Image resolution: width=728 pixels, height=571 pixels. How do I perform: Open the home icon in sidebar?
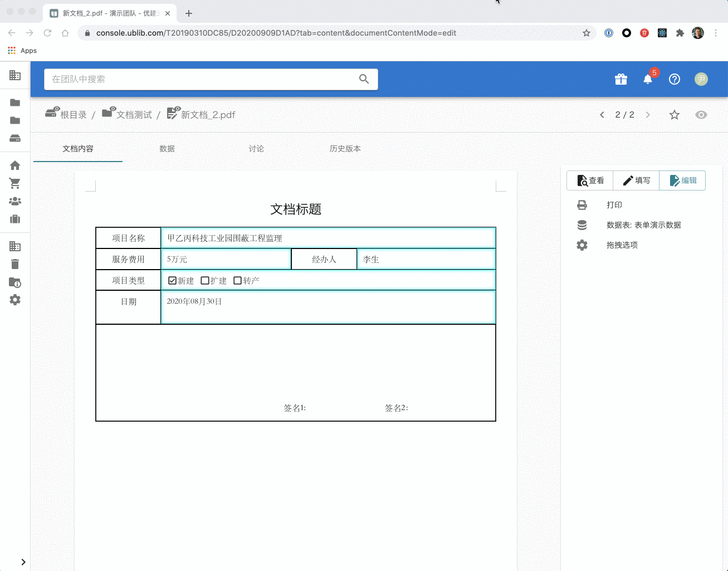point(15,165)
